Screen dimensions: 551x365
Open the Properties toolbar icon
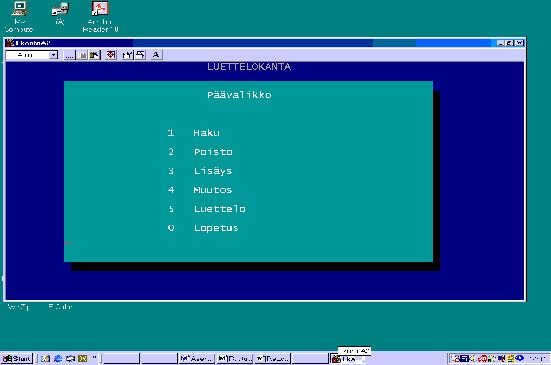pos(127,55)
